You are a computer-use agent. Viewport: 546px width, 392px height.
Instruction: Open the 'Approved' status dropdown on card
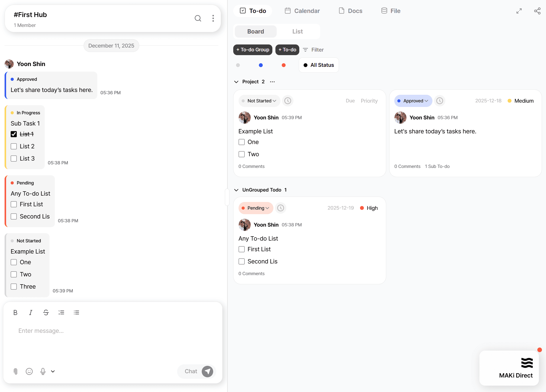[413, 101]
